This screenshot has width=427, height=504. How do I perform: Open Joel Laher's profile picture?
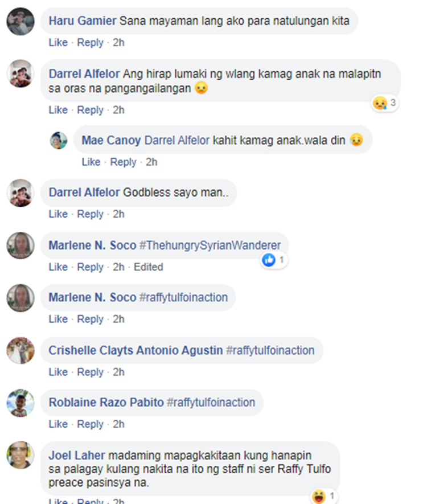pyautogui.click(x=20, y=455)
